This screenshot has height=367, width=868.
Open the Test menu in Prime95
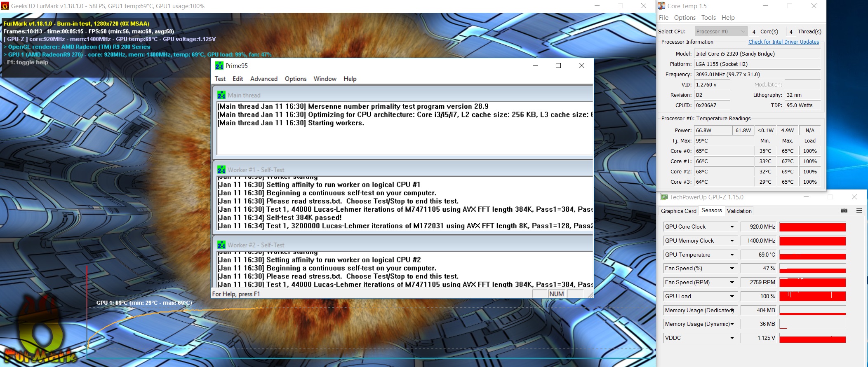tap(220, 79)
